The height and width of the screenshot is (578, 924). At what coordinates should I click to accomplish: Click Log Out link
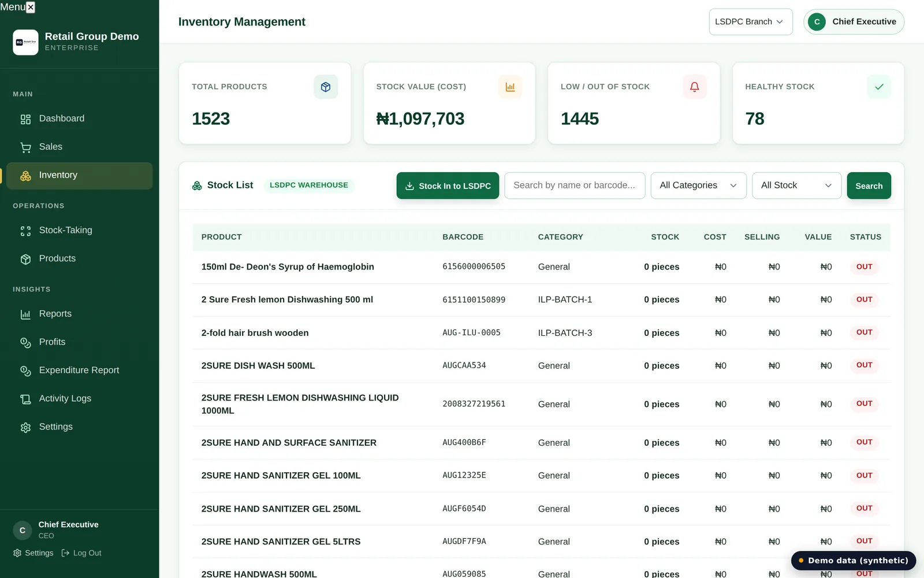pyautogui.click(x=81, y=553)
